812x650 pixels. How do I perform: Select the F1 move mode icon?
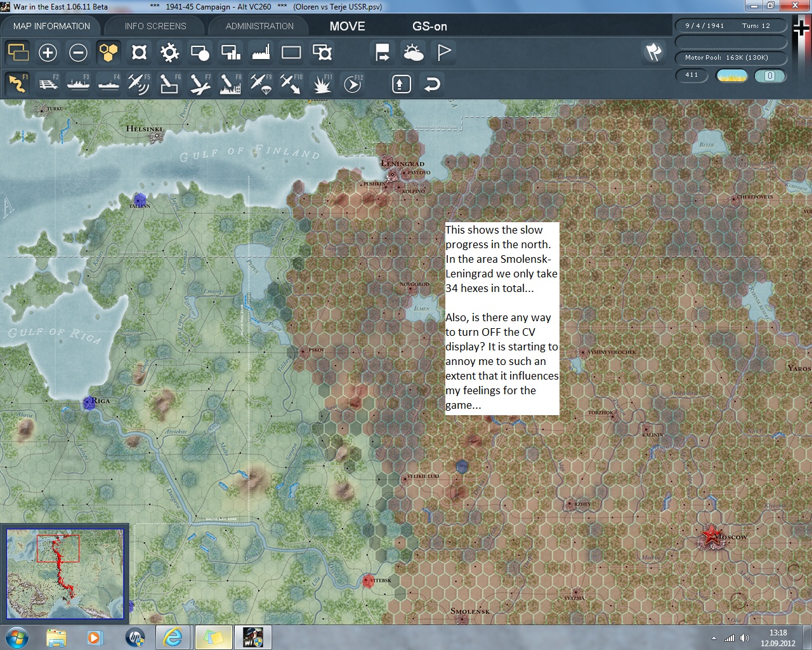[18, 84]
